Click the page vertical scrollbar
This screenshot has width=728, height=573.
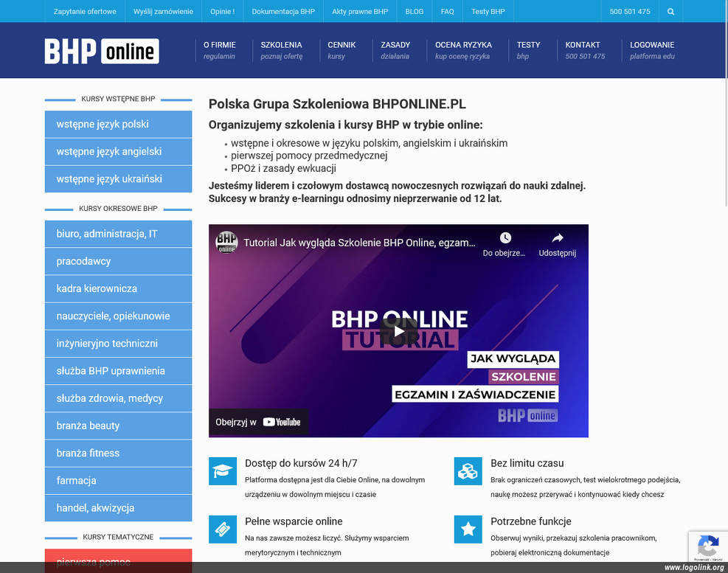click(725, 103)
